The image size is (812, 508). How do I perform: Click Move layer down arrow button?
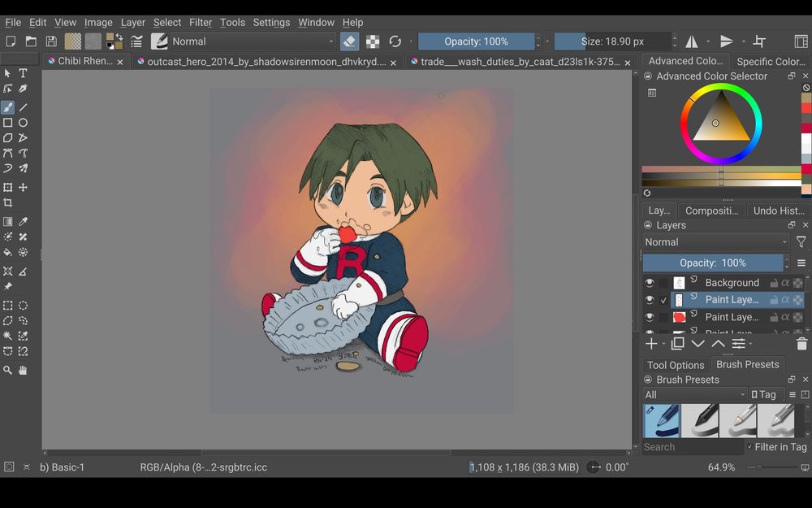tap(698, 344)
